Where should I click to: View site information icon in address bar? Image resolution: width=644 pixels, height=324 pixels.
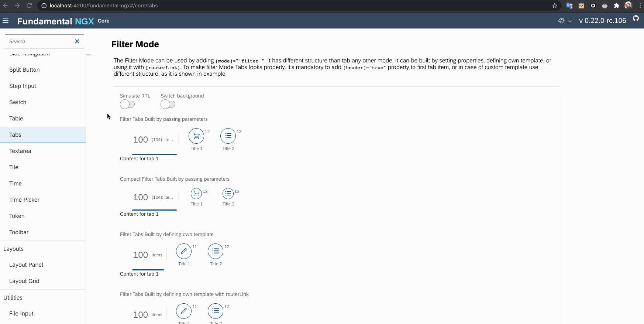[x=44, y=6]
